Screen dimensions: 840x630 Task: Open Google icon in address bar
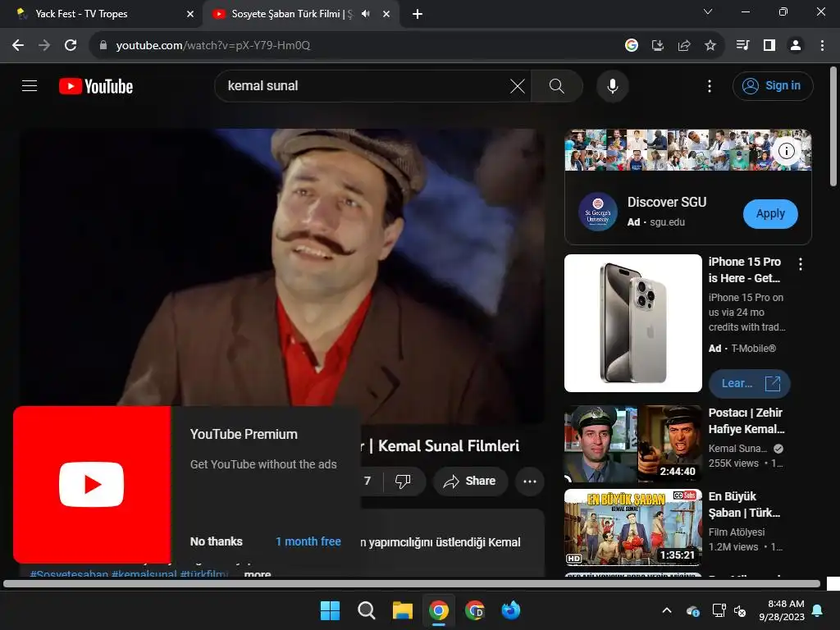point(632,45)
